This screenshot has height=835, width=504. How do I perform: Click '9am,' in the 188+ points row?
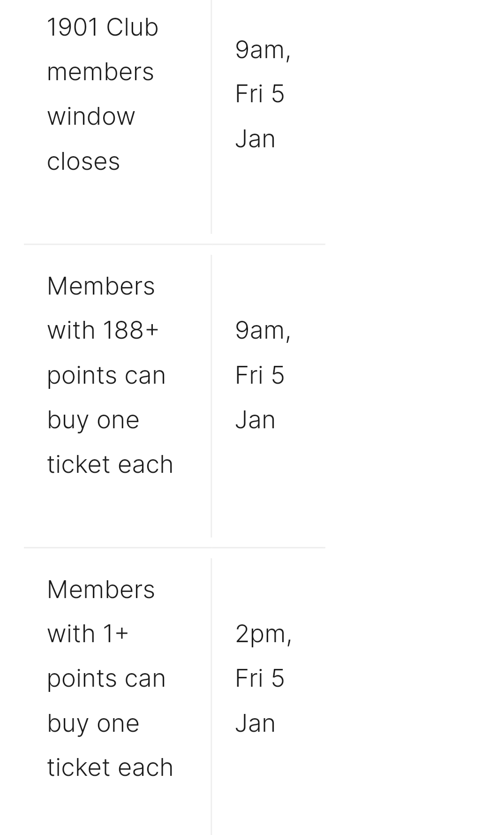(x=263, y=330)
